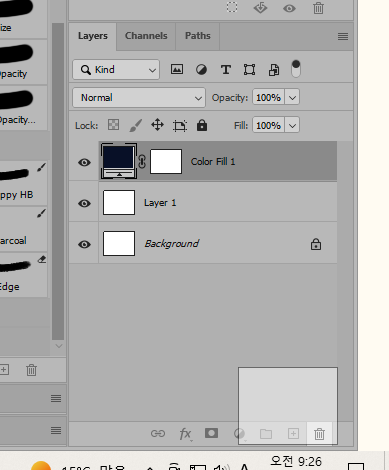The image size is (389, 470).
Task: Select the Color Fill 1 layer mask thumbnail
Action: tap(166, 162)
